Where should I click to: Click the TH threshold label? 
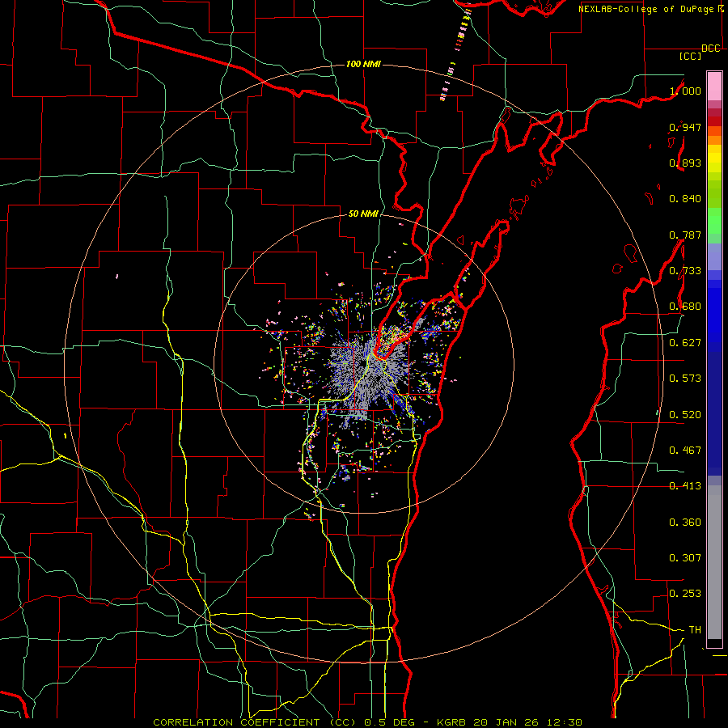[695, 630]
